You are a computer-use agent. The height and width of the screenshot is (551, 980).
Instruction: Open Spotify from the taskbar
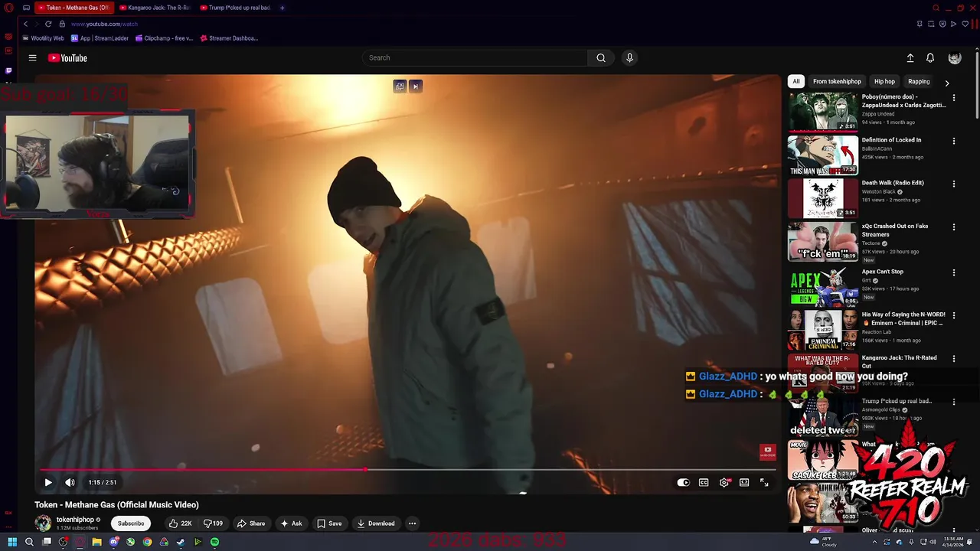(214, 542)
